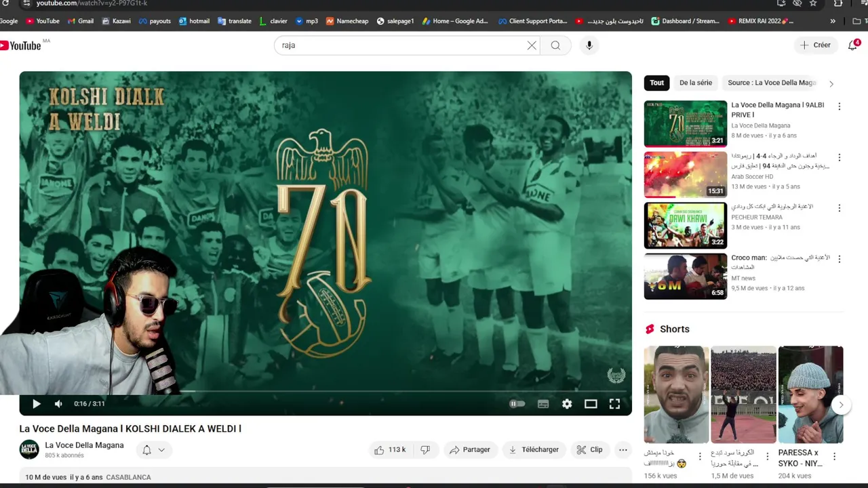Open the REMIX RAI 2022 bookmark
The width and height of the screenshot is (868, 488).
coord(761,21)
